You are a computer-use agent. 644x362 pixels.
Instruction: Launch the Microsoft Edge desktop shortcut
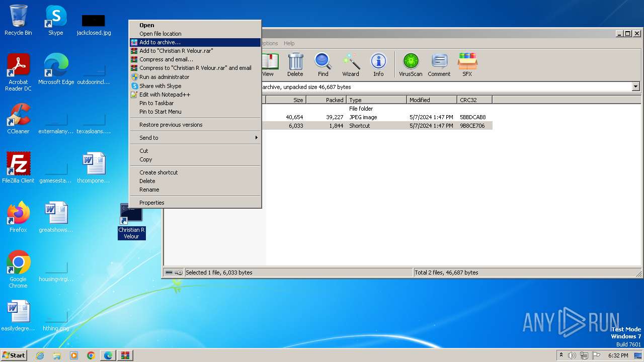point(56,69)
